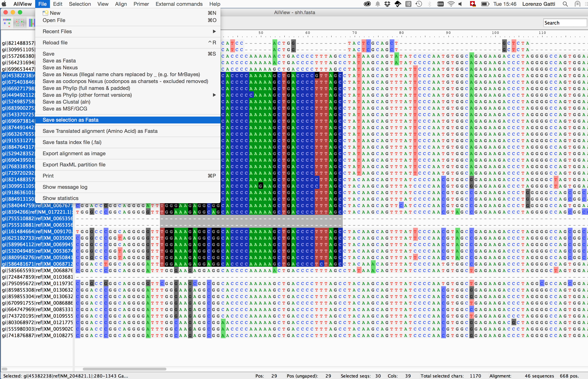
Task: Open the Dropbox menu bar icon
Action: tap(387, 4)
